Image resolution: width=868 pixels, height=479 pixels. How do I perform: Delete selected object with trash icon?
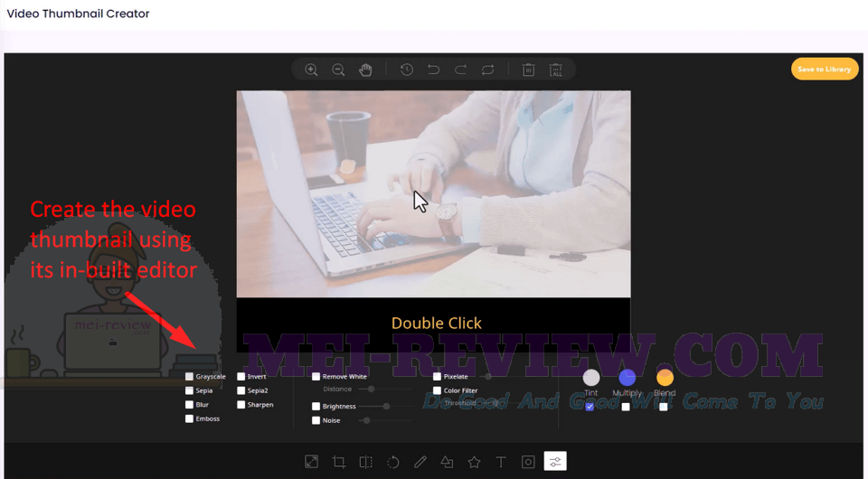(x=529, y=70)
